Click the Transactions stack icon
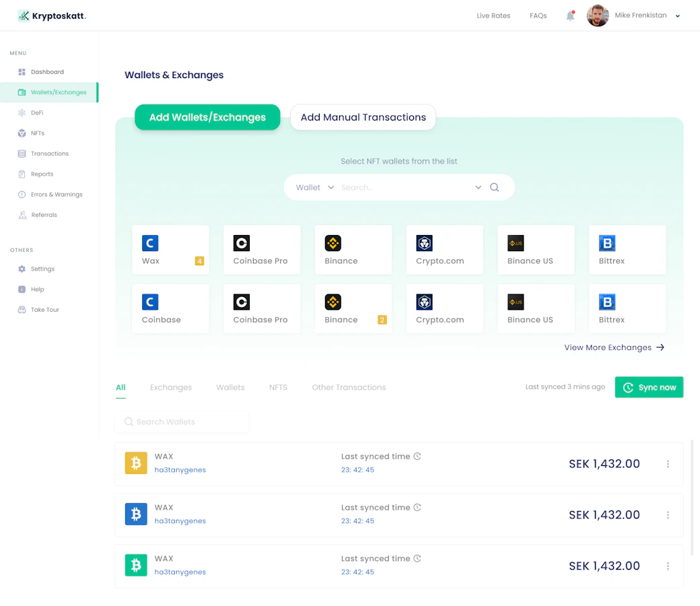This screenshot has width=700, height=606. tap(22, 154)
